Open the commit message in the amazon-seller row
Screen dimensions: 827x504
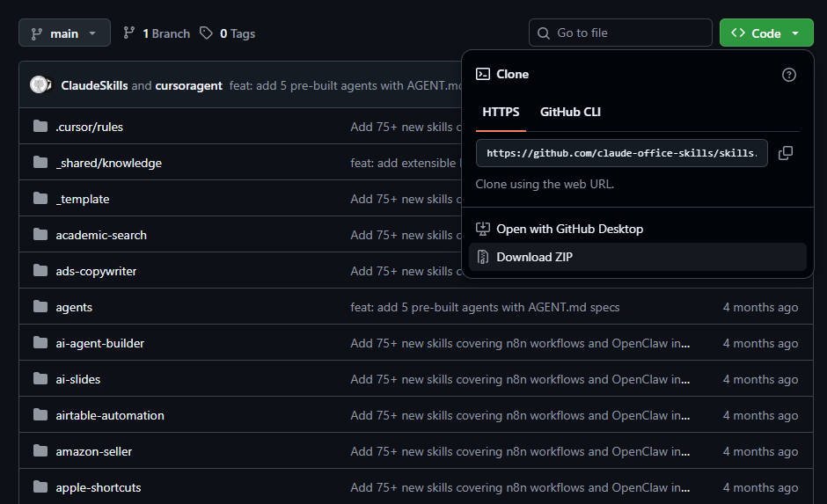coord(520,451)
